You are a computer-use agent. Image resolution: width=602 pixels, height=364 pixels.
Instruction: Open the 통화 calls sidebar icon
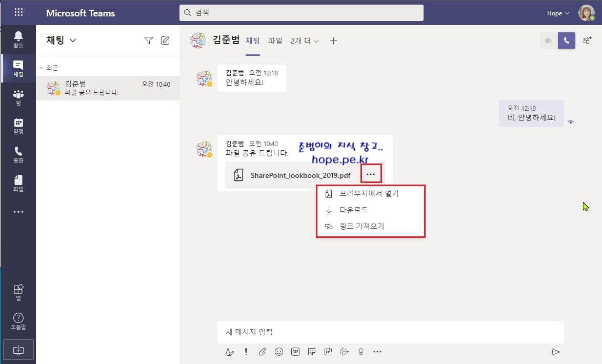[x=18, y=155]
